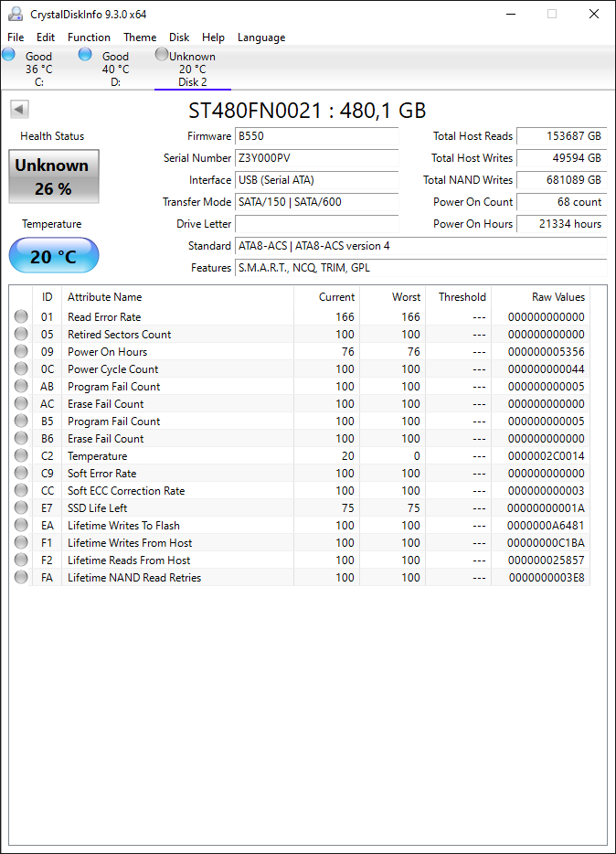
Task: Click status circle for Soft ECC Correction Rate
Action: (21, 491)
